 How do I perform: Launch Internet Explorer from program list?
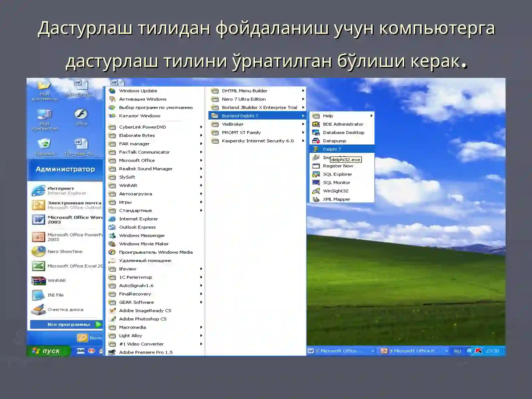click(155, 219)
